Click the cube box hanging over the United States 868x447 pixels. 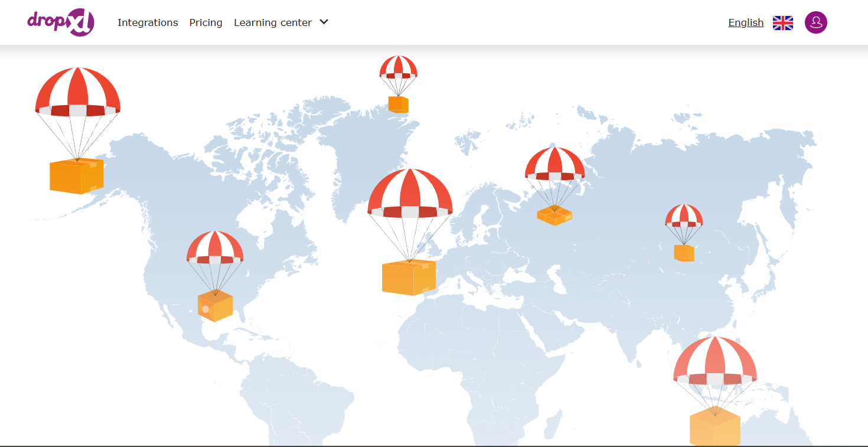coord(215,307)
